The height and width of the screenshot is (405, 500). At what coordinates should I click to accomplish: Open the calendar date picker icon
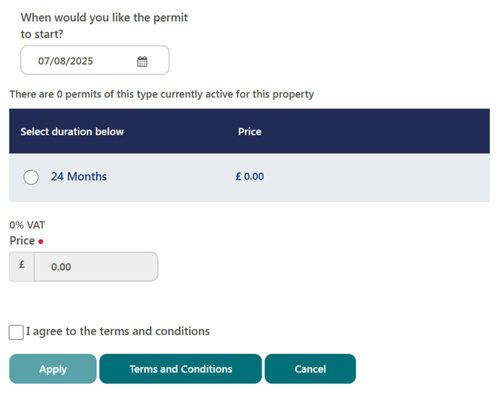click(142, 61)
